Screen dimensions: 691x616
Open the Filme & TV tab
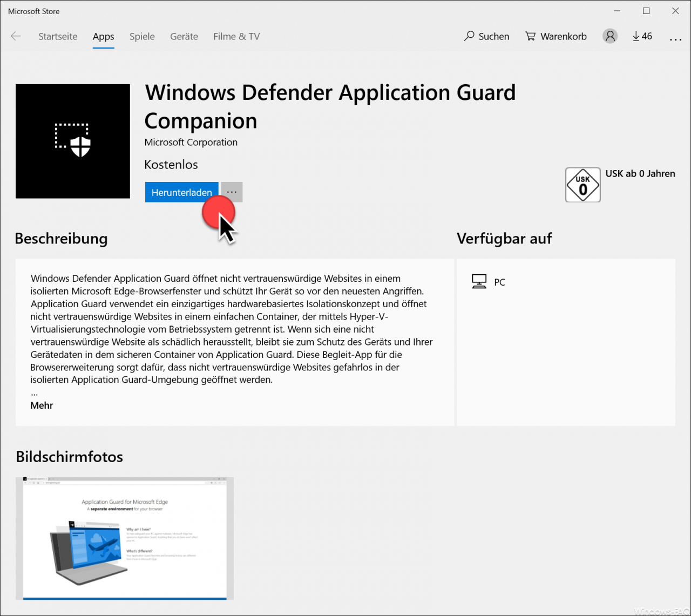(236, 36)
